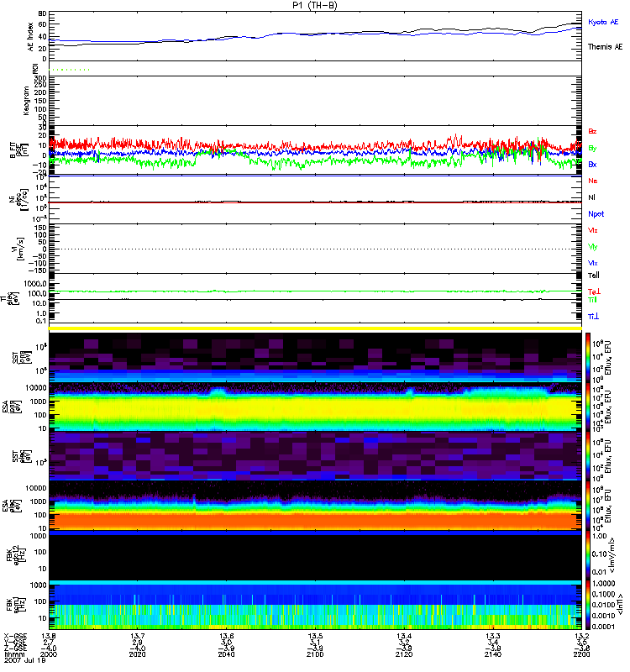
Task: Click the 2100 time tick label
Action: [x=315, y=654]
